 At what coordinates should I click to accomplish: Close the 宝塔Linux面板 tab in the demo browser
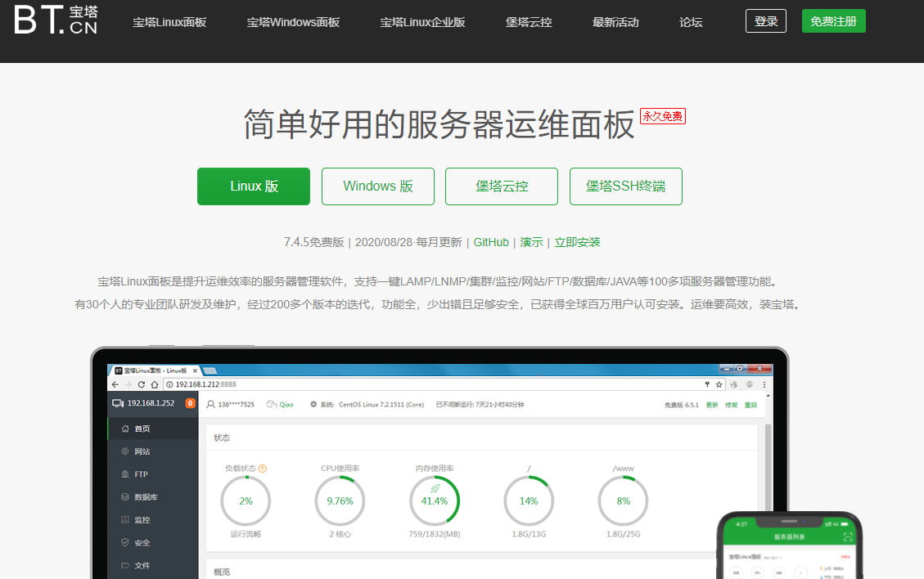pyautogui.click(x=195, y=370)
